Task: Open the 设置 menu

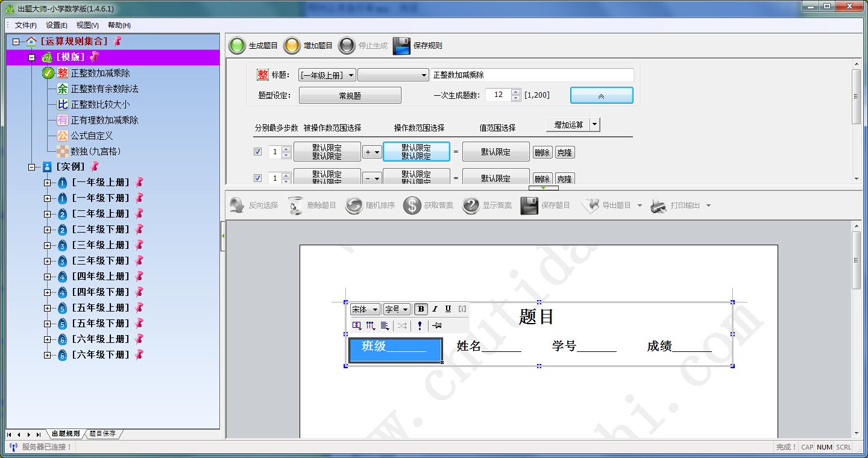Action: click(57, 25)
